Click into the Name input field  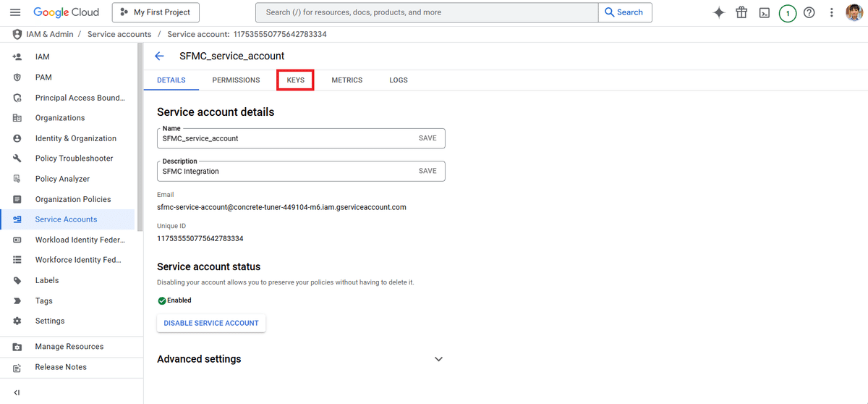point(286,138)
